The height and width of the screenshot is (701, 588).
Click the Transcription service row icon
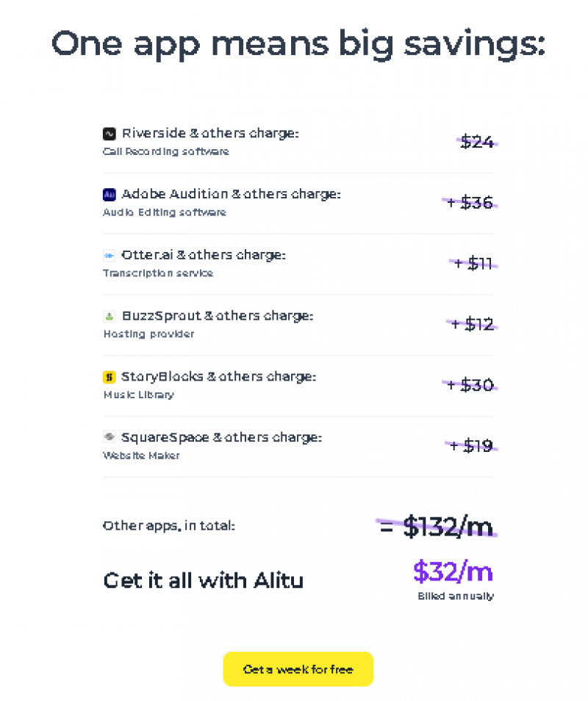click(x=108, y=255)
